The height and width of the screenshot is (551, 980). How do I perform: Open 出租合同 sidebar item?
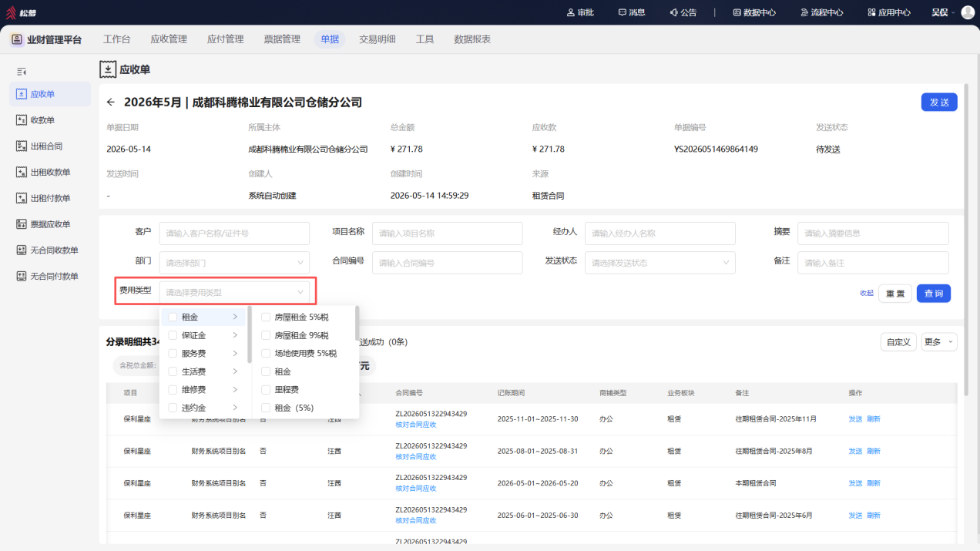(x=50, y=146)
